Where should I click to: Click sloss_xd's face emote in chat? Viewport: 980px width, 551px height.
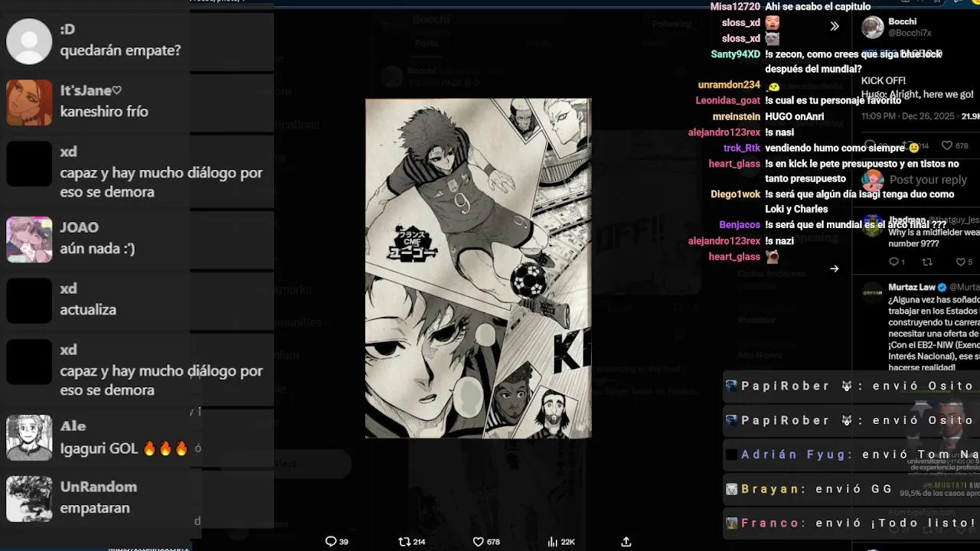[x=773, y=23]
